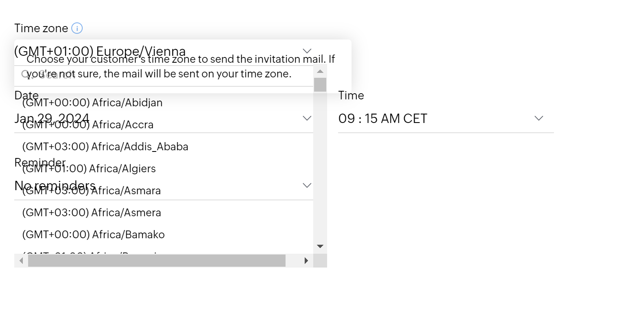Select Africa/Abidjan time zone
Viewport: 644px width, 316px height.
pyautogui.click(x=92, y=103)
